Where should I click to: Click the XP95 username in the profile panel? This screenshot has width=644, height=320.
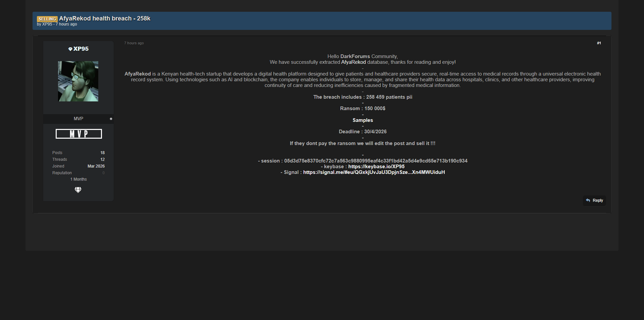[81, 49]
